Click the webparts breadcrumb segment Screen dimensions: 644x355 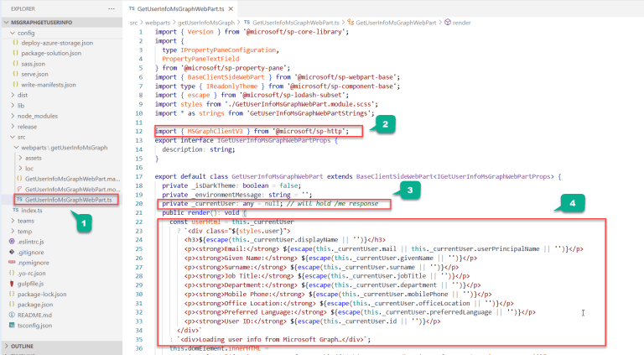click(x=158, y=23)
